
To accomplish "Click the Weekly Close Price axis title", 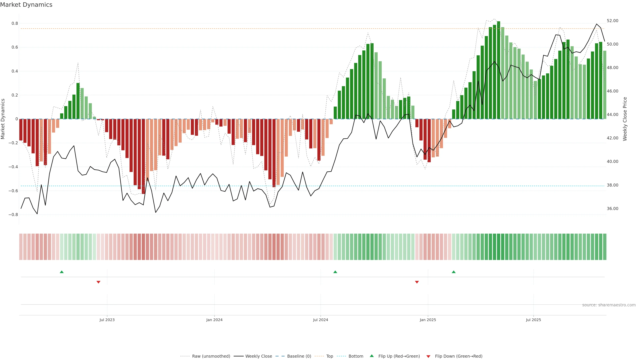I will (625, 119).
